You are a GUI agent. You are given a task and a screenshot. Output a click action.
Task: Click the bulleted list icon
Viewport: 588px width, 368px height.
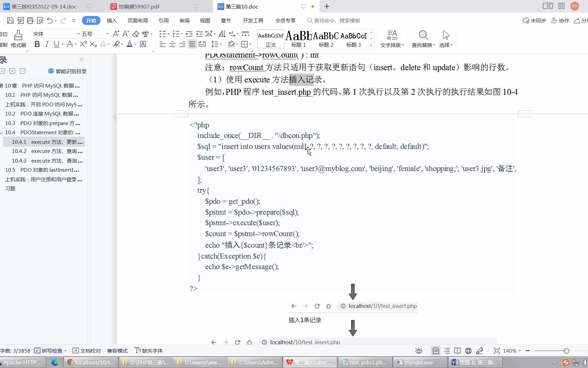[163, 34]
